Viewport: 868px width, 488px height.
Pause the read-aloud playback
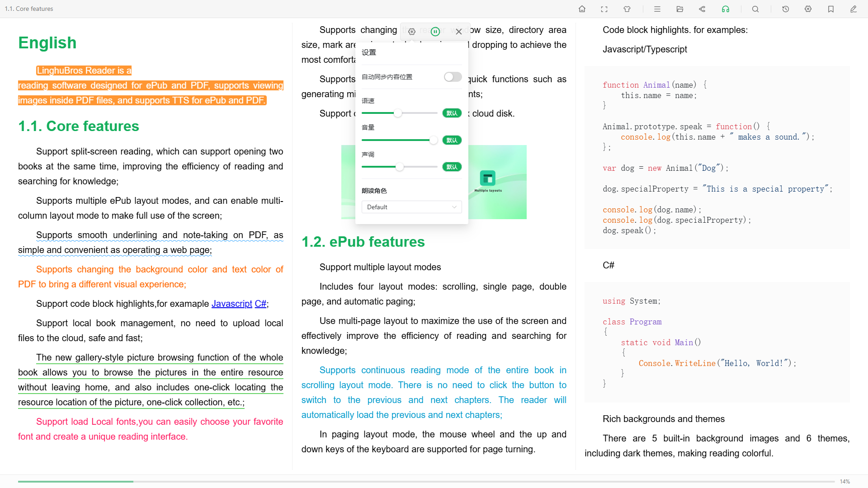435,32
